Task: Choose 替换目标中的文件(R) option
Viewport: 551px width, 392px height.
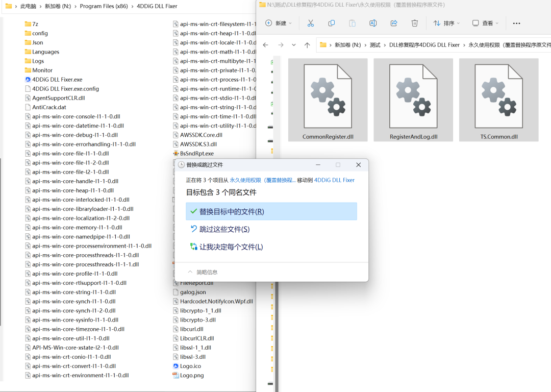Action: point(271,211)
